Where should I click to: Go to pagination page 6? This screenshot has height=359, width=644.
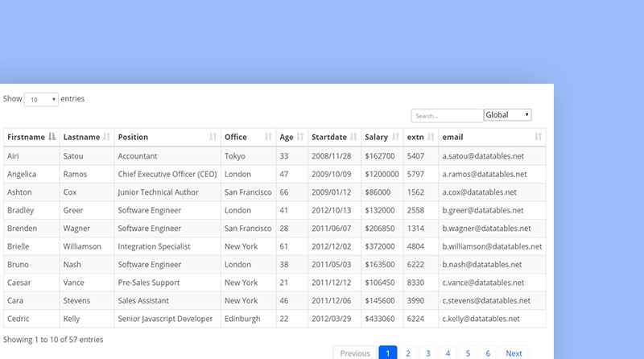[x=488, y=353]
